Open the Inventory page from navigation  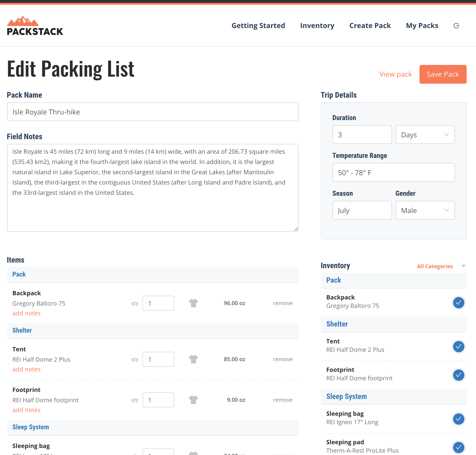pyautogui.click(x=317, y=25)
